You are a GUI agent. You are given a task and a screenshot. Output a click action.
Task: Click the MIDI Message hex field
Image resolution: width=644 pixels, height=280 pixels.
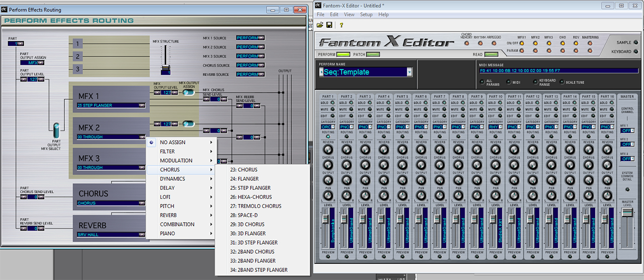pos(558,71)
